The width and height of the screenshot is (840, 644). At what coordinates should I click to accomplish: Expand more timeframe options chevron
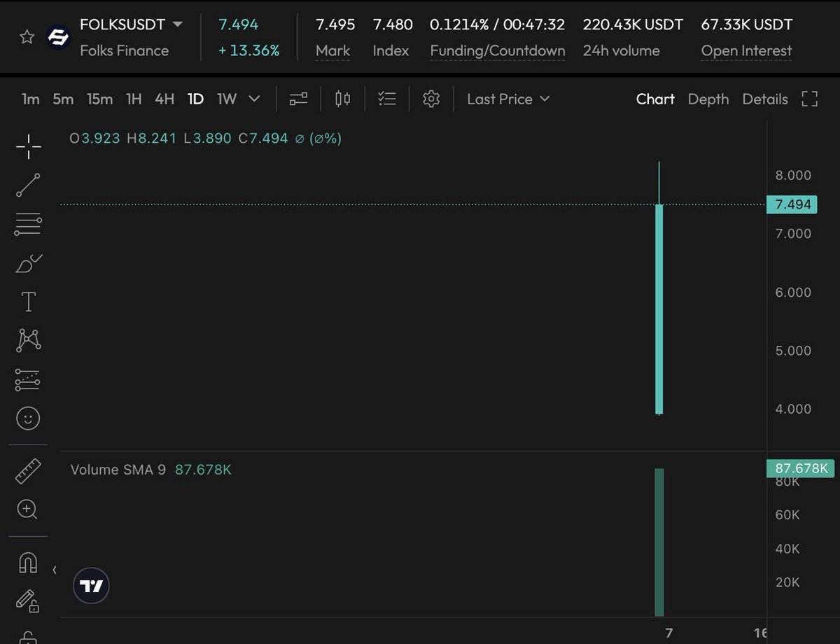tap(254, 99)
